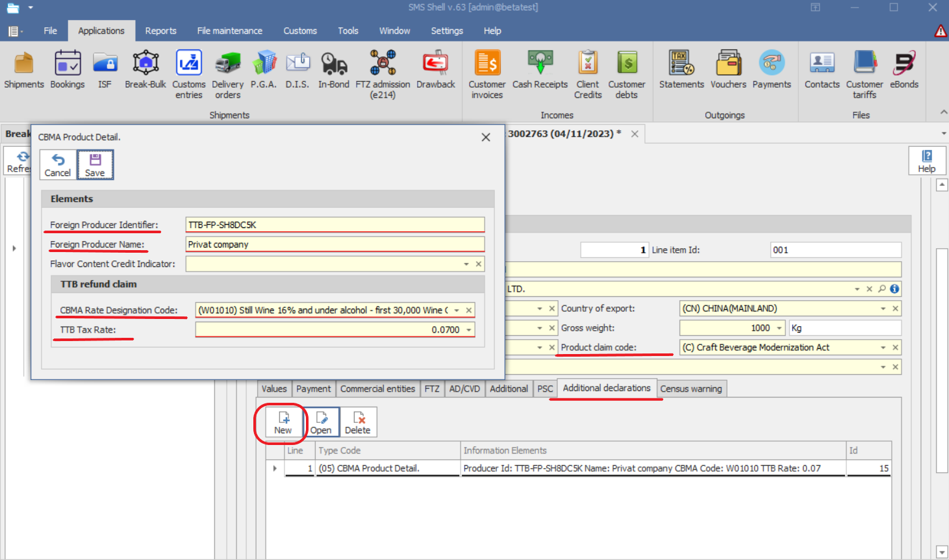Clear the Country of export field
This screenshot has height=560, width=949.
pyautogui.click(x=895, y=309)
